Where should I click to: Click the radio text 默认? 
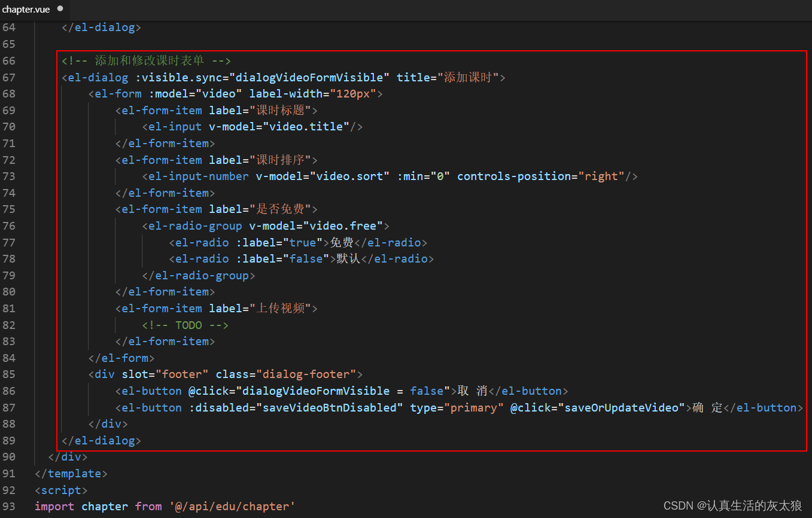[348, 259]
